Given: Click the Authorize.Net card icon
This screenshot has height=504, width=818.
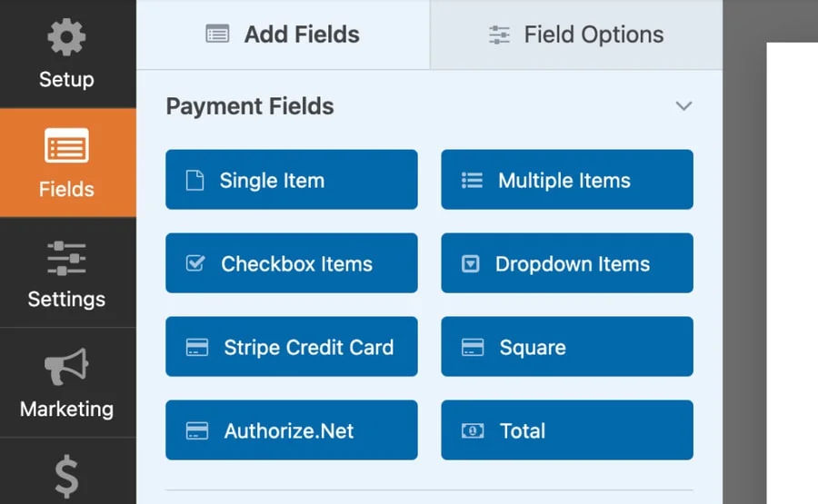Looking at the screenshot, I should tap(197, 431).
